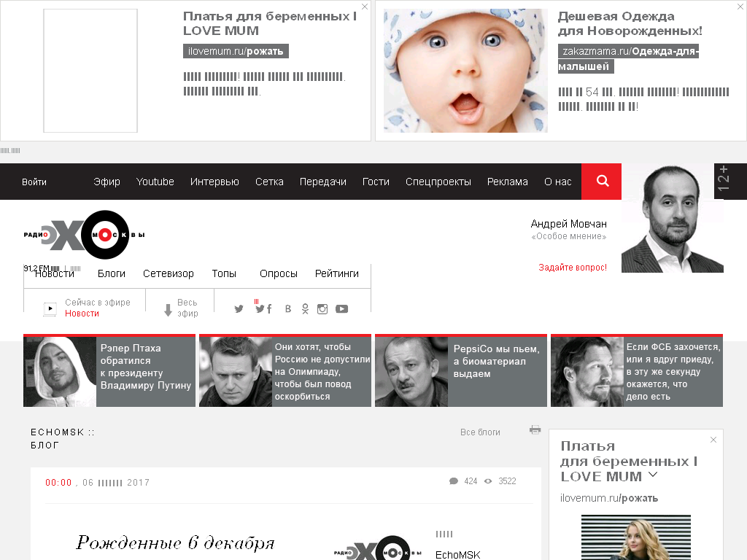Close the LOVE MUM top banner ad

tap(365, 7)
